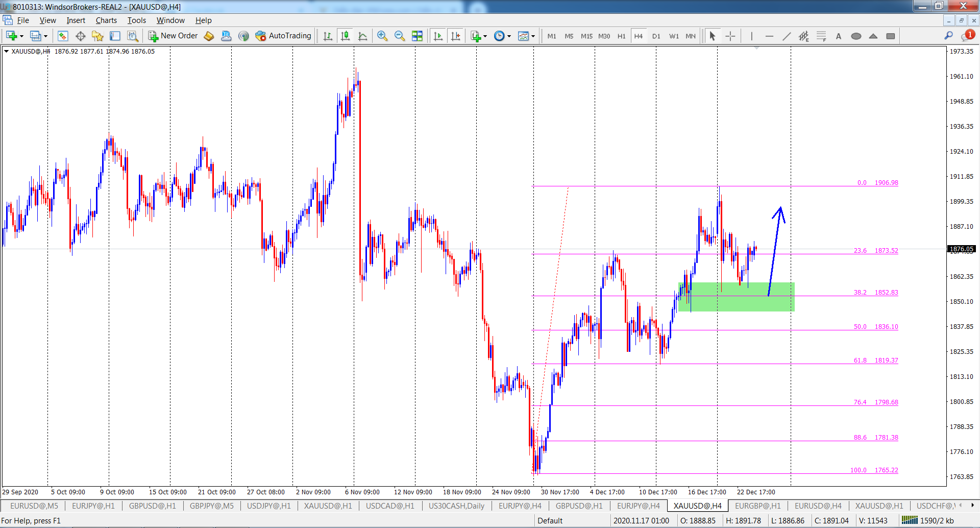Image resolution: width=980 pixels, height=528 pixels.
Task: Switch to the EURUSD@,M5 chart tab
Action: 34,506
